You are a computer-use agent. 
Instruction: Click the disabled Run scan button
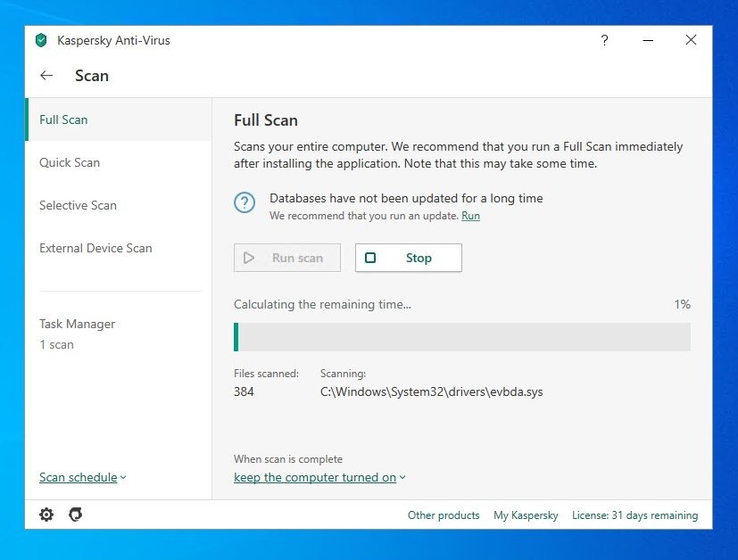tap(287, 258)
